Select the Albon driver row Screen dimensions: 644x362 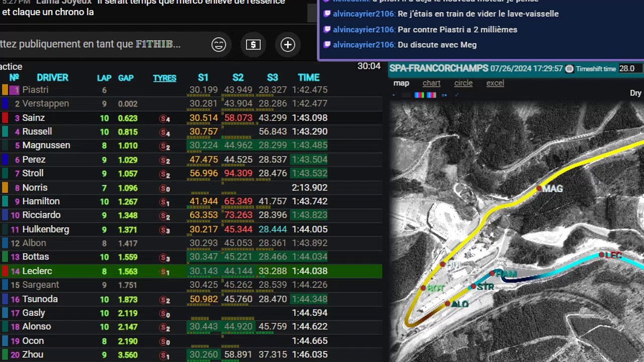(x=191, y=243)
